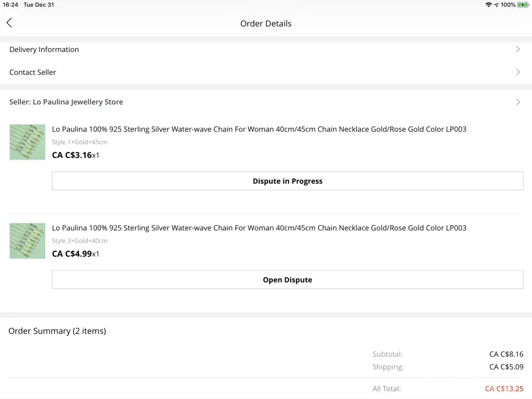Tap the Wi-Fi status icon
The image size is (532, 399).
click(x=488, y=5)
